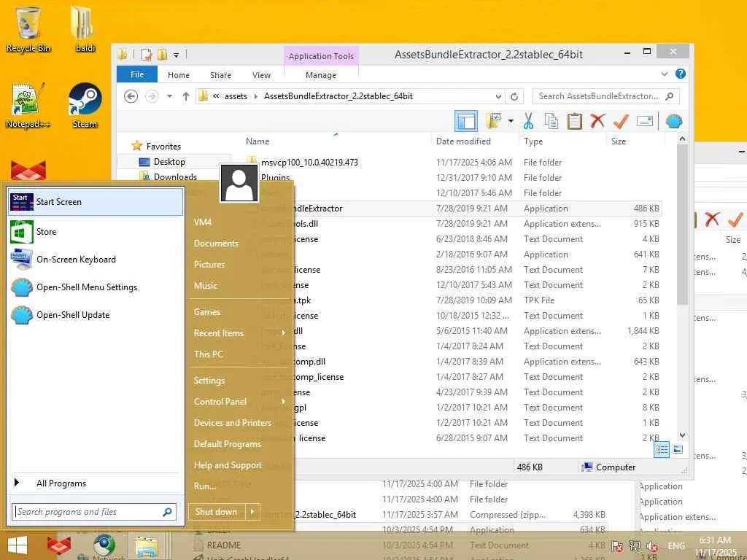Open Classic Explorer settings shell icon
This screenshot has width=747, height=560.
pos(673,122)
